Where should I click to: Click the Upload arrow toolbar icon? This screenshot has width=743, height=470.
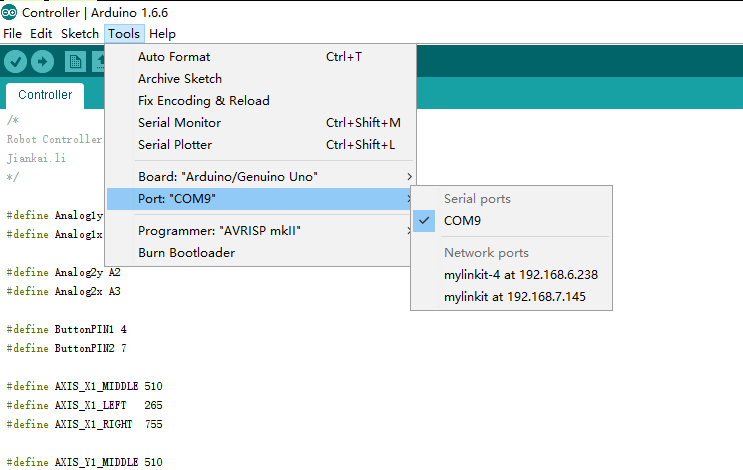42,62
